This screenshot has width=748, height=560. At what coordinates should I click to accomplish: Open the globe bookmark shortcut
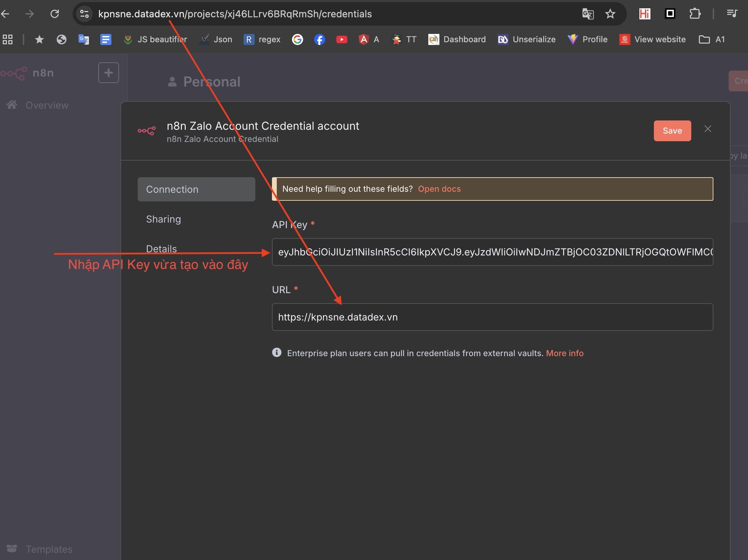click(62, 39)
